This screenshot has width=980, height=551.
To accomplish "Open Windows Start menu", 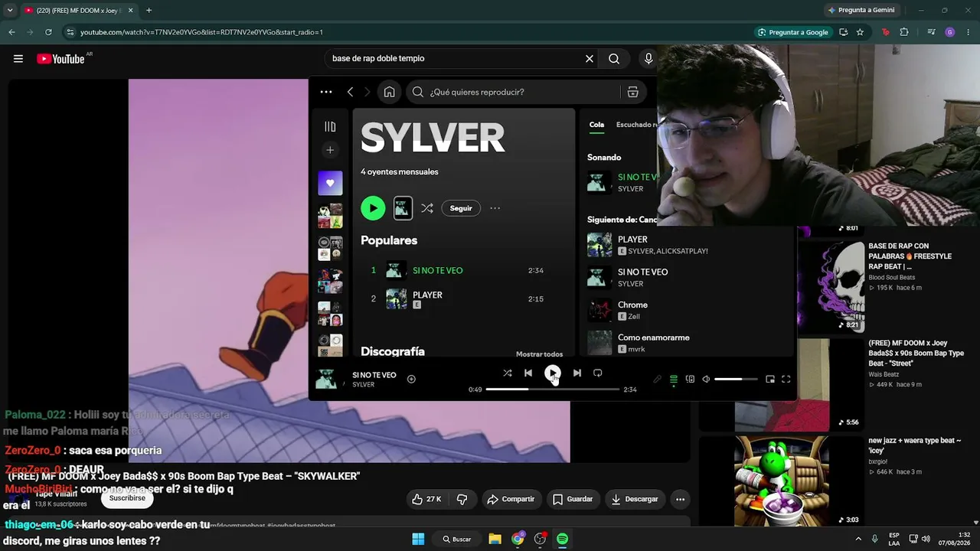I will click(418, 539).
